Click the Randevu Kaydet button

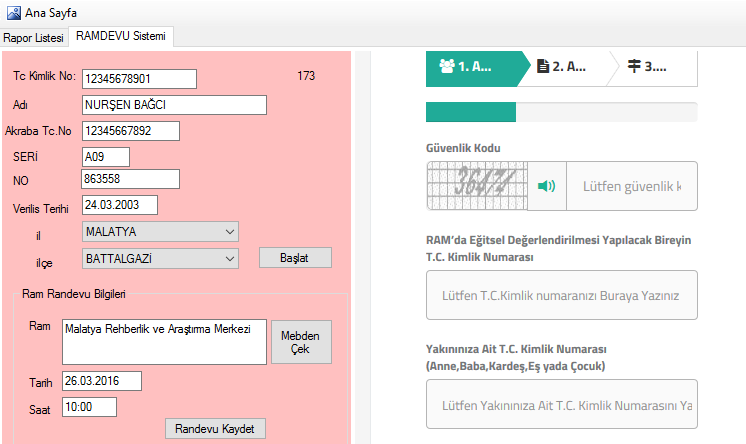(x=215, y=429)
